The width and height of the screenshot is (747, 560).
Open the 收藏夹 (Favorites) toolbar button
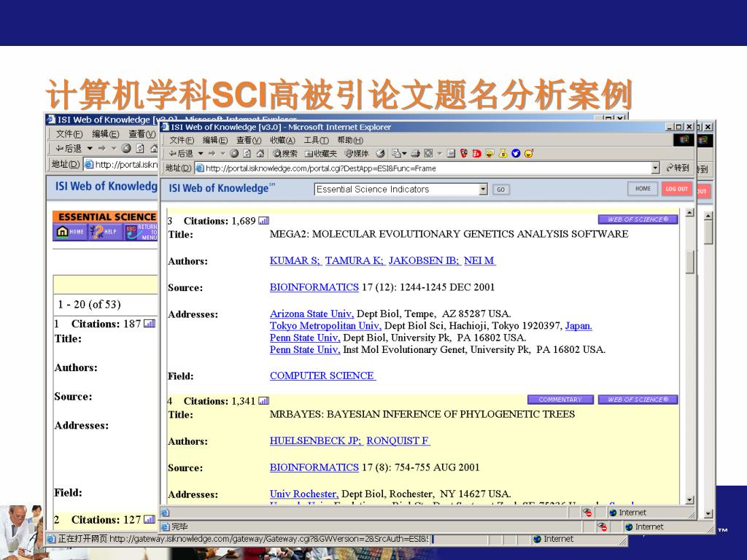[321, 153]
